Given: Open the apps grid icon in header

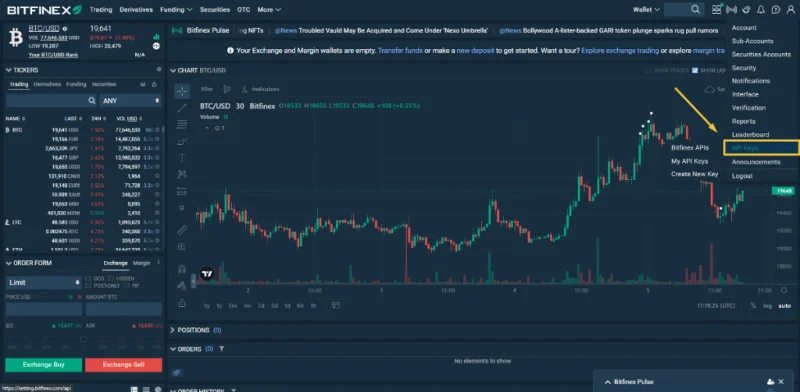Looking at the screenshot, I should coord(717,9).
